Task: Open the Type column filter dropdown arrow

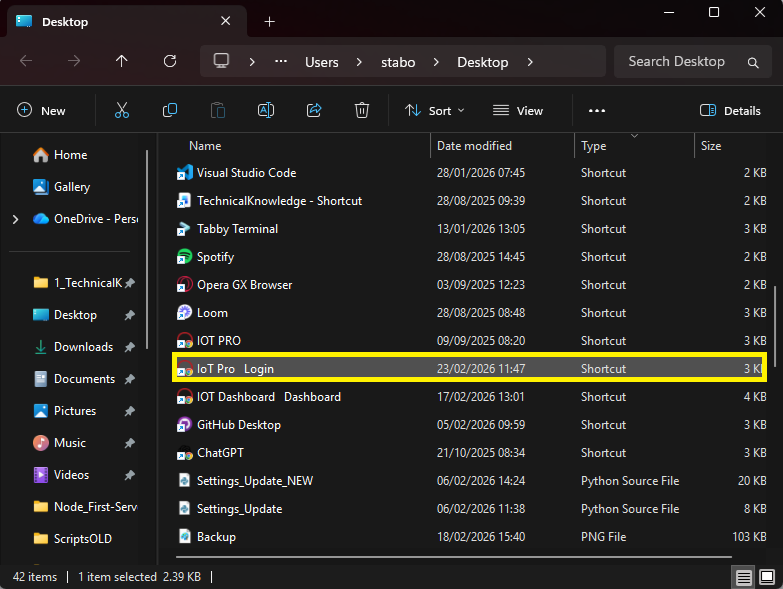Action: [x=634, y=136]
